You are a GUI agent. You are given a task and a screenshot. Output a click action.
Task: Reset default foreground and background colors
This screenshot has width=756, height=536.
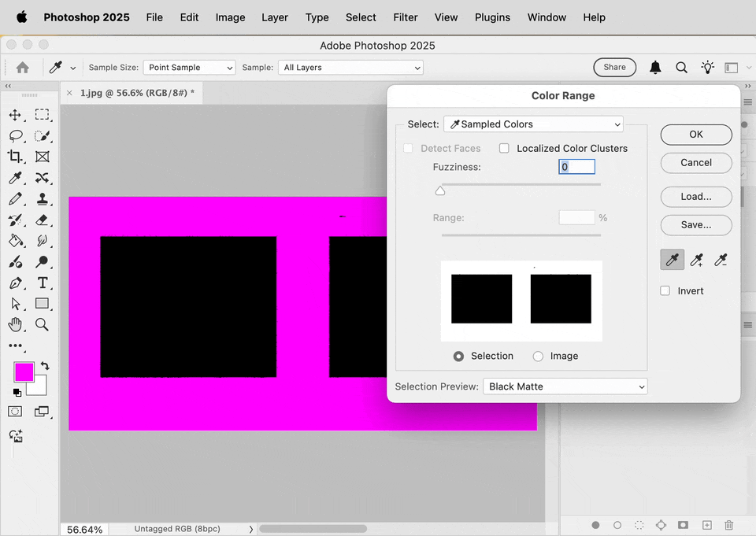(17, 393)
